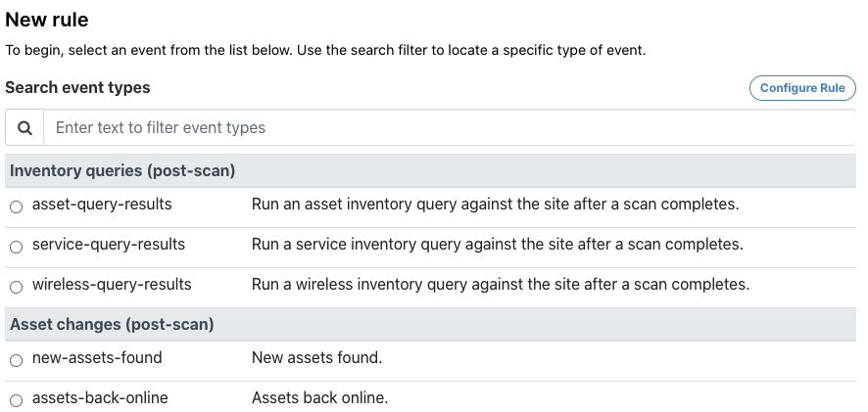Click the asset-query-results event name text
The height and width of the screenshot is (412, 868).
point(102,205)
